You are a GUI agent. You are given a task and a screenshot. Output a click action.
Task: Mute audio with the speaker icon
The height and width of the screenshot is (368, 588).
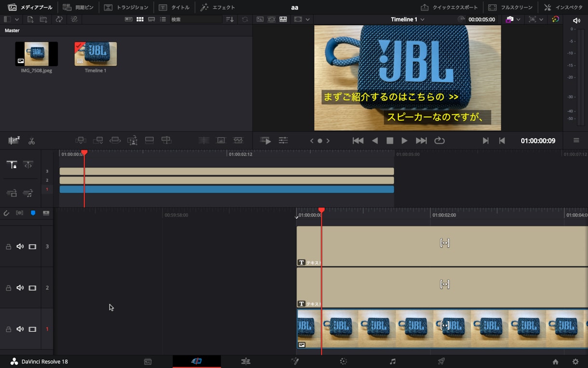pyautogui.click(x=576, y=20)
